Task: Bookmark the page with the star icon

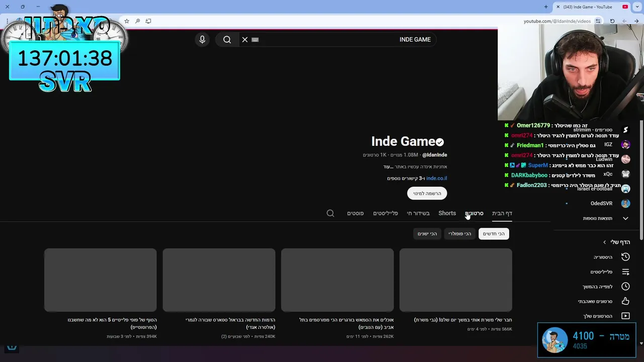Action: click(127, 21)
